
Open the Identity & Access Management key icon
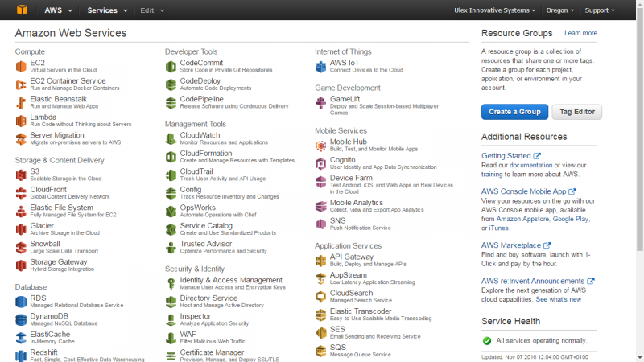click(x=171, y=284)
